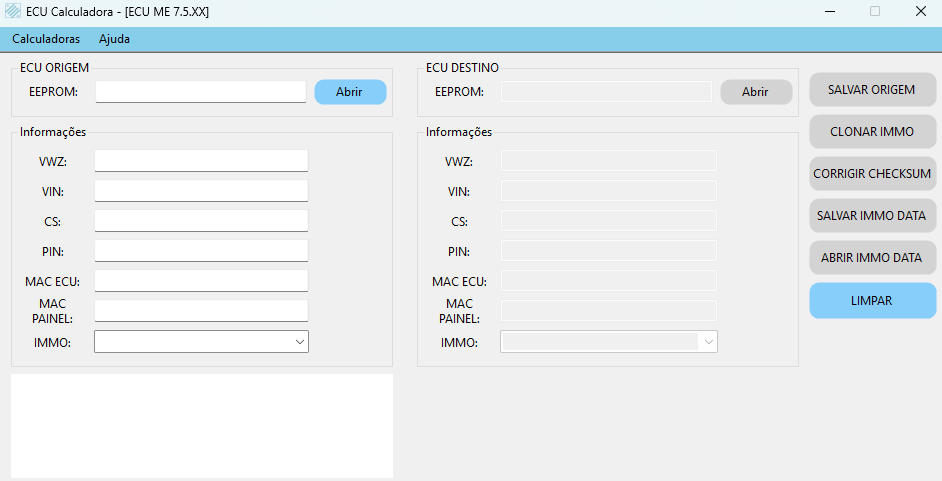Click SALVAR IMMO DATA button
Viewport: 942px width, 481px height.
click(872, 216)
